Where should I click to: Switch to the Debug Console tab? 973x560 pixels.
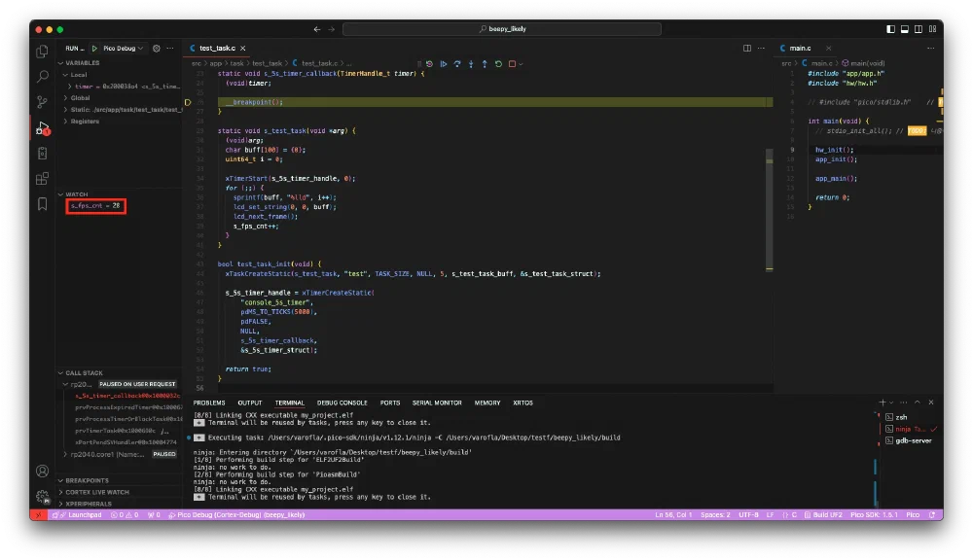pos(342,402)
